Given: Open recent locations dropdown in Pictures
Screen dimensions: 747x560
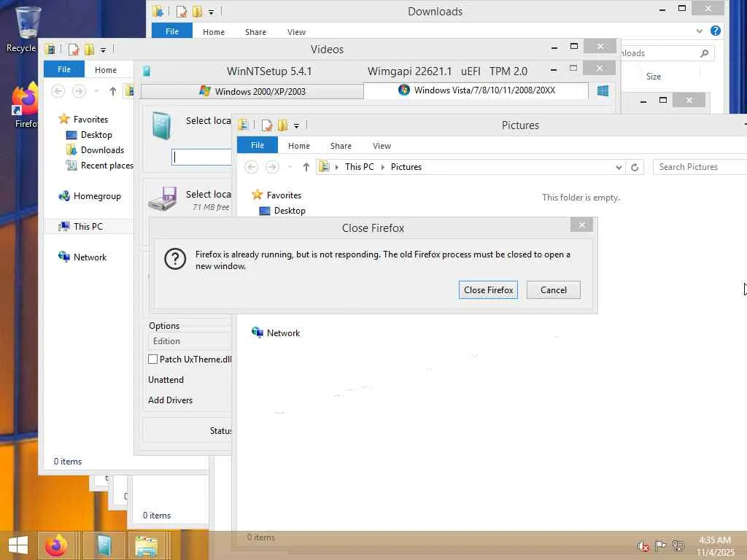Looking at the screenshot, I should pyautogui.click(x=290, y=167).
